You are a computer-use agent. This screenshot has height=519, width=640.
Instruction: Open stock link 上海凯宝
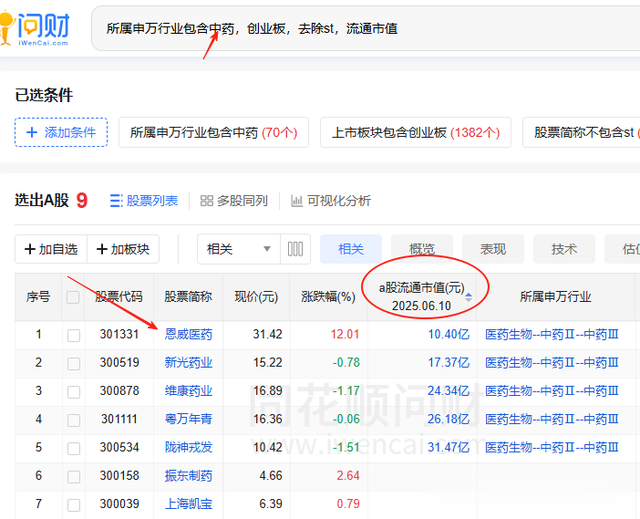pyautogui.click(x=189, y=504)
